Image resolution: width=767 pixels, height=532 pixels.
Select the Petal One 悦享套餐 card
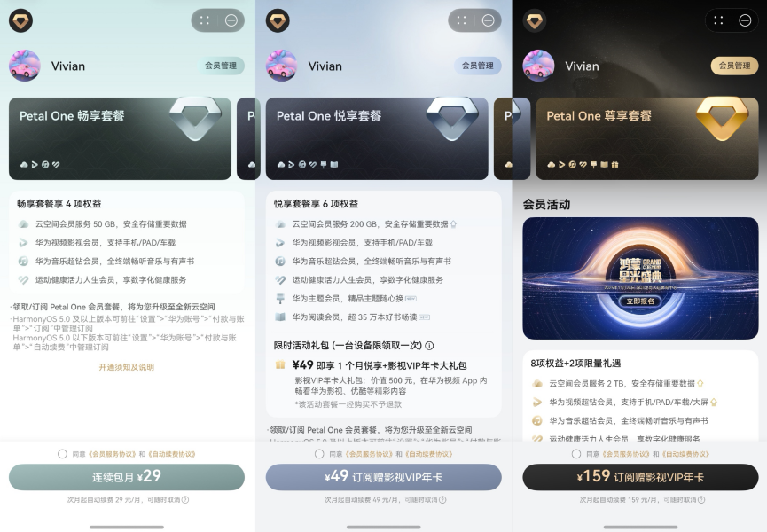click(377, 138)
